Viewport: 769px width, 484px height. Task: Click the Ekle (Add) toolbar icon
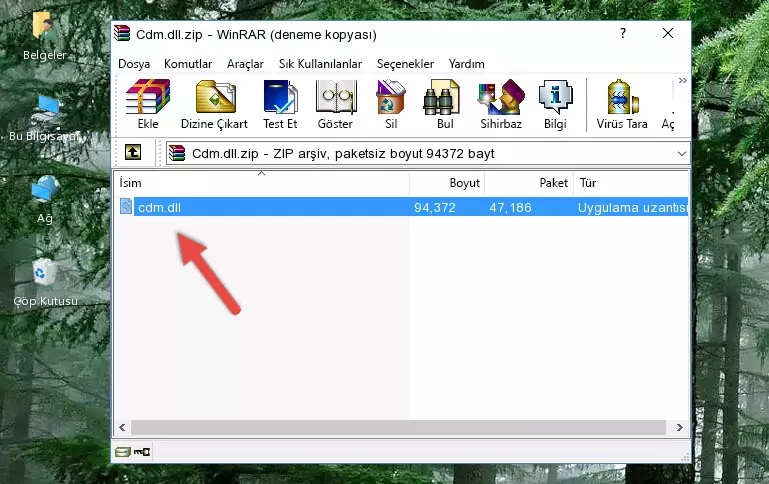[x=148, y=97]
